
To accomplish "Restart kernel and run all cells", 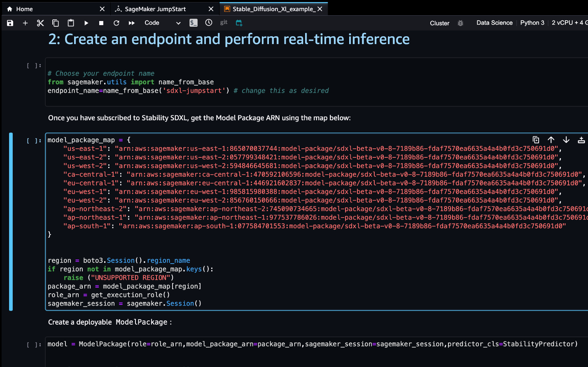I will [132, 23].
